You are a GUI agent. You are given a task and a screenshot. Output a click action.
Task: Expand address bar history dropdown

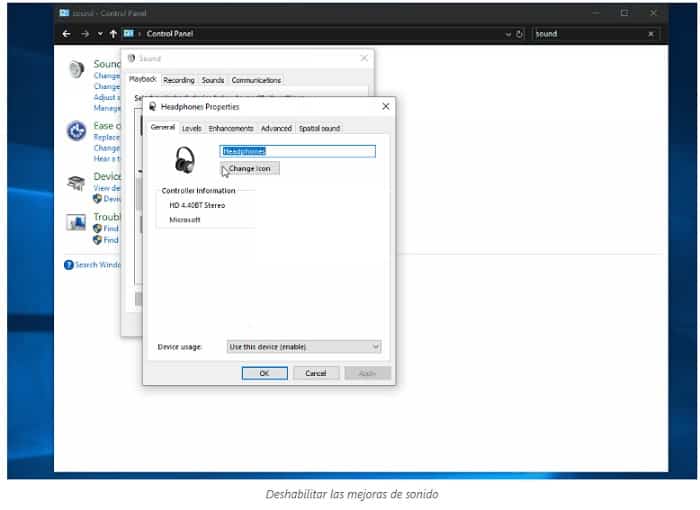(x=508, y=34)
